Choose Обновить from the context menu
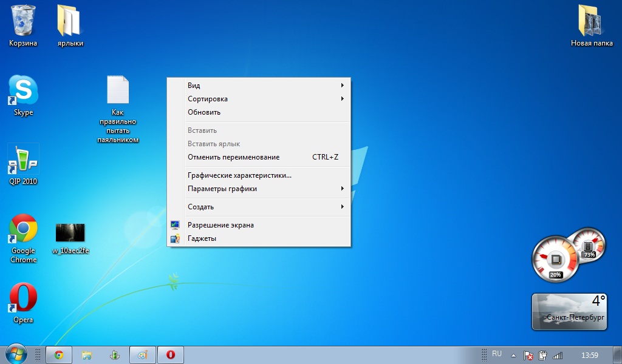 (x=204, y=112)
